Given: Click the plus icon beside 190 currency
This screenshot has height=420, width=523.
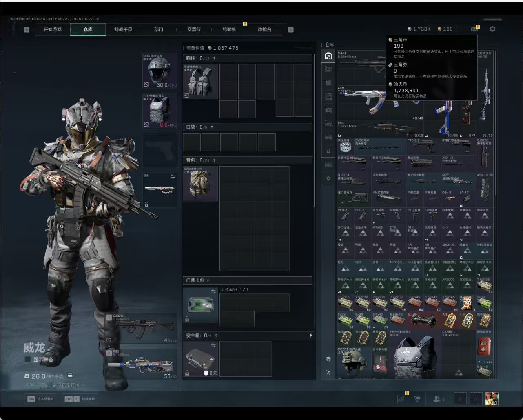Looking at the screenshot, I should coord(457,29).
